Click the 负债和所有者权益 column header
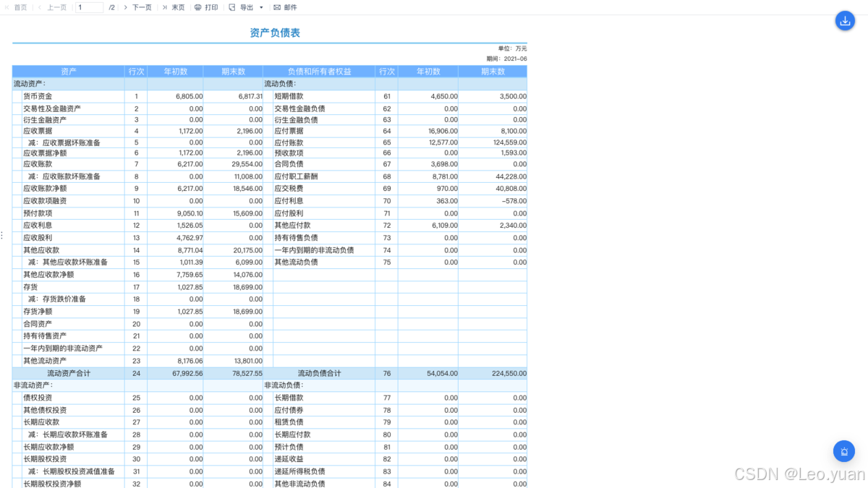 point(319,72)
